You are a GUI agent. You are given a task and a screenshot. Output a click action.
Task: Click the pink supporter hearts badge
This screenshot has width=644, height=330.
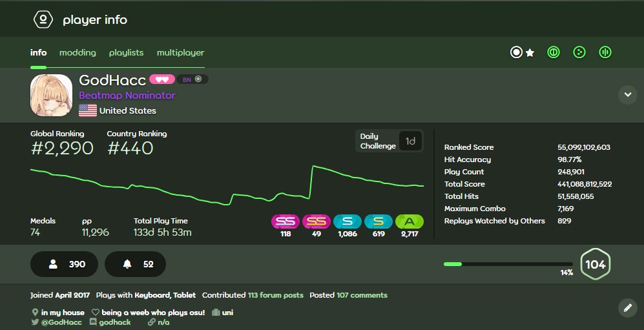pyautogui.click(x=162, y=79)
